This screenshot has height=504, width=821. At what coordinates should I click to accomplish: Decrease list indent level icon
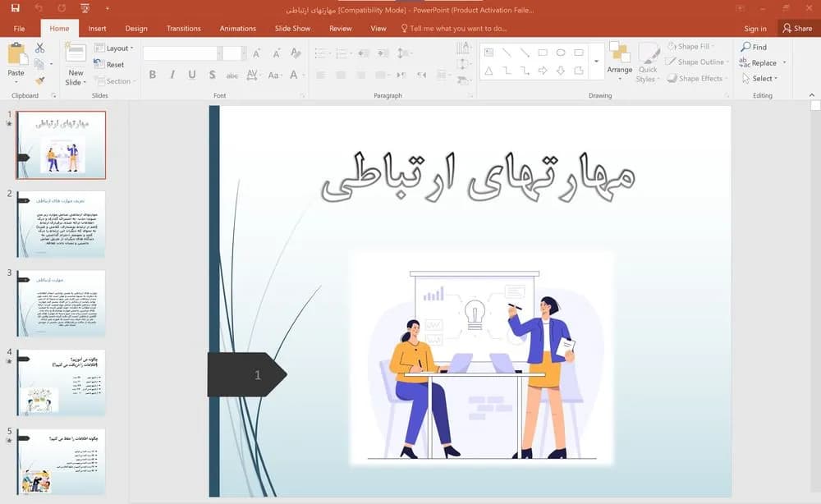point(364,53)
